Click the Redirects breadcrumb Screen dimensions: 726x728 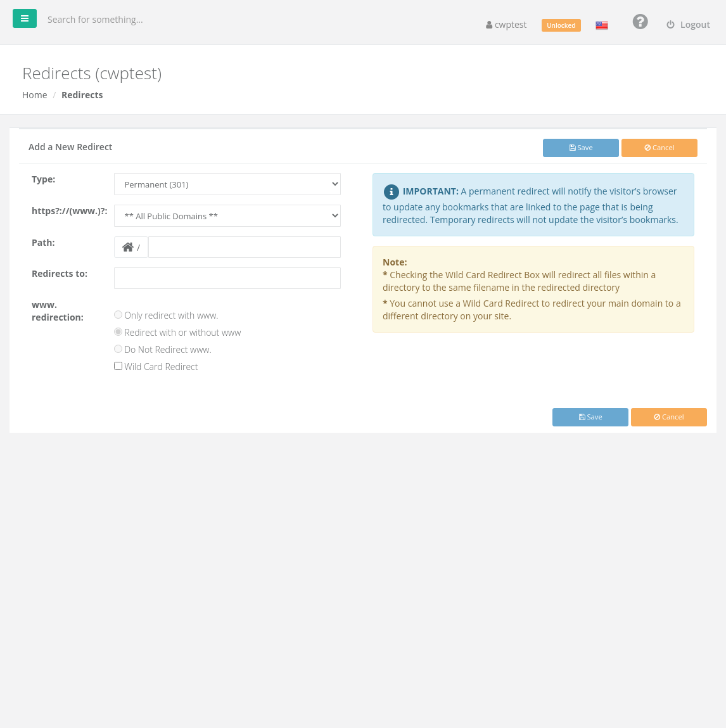82,94
